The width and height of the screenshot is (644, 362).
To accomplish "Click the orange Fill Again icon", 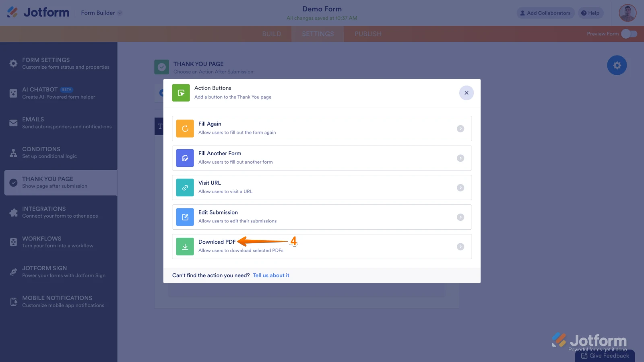I will click(185, 129).
